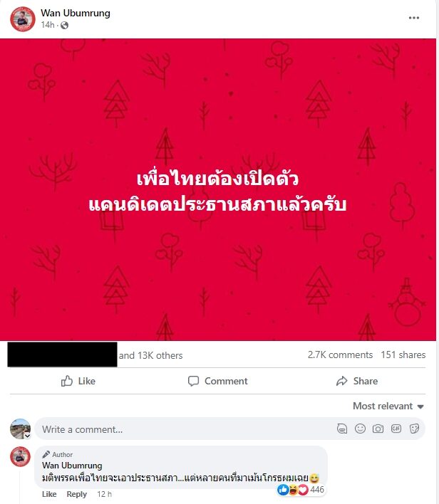Expand the Most relevant sorting dropdown
Screen dimensions: 439x504
[388, 406]
